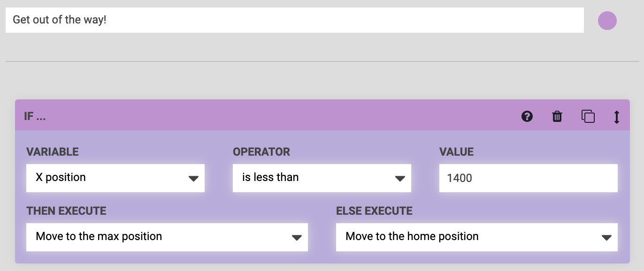The width and height of the screenshot is (644, 271).
Task: Open the 'Move to the home position' dropdown
Action: click(476, 237)
